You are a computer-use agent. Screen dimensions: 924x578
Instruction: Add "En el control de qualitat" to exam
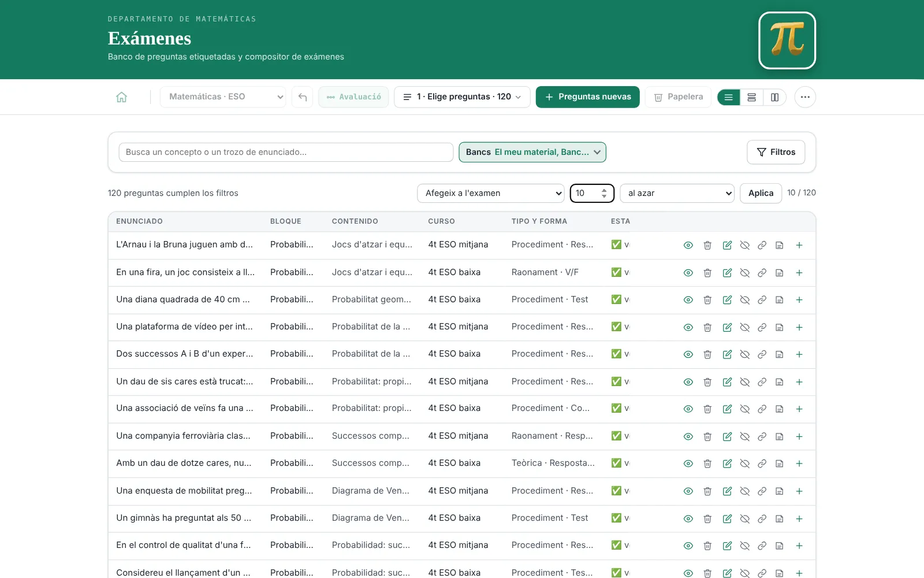tap(799, 546)
